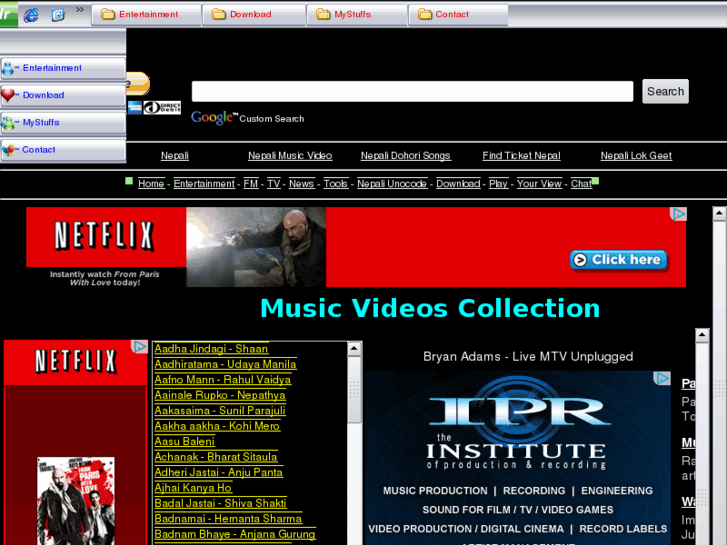This screenshot has height=545, width=727.
Task: Select Download in the left sidebar menu
Action: [x=63, y=96]
